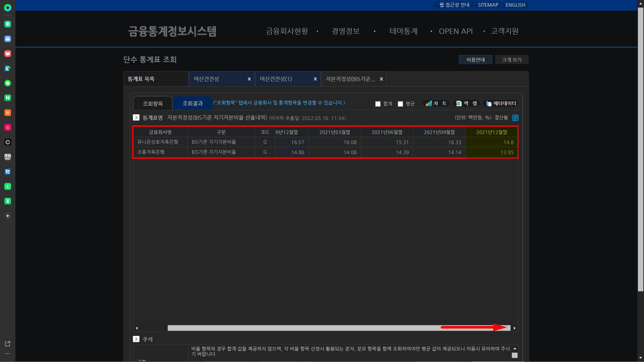The width and height of the screenshot is (644, 362).
Task: Close the 여신건전성(1) tab
Action: point(315,79)
